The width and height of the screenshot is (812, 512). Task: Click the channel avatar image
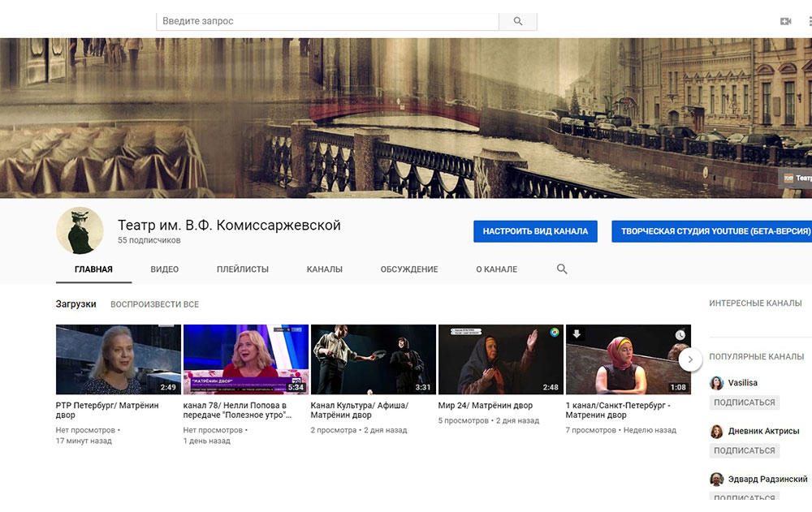tap(80, 230)
